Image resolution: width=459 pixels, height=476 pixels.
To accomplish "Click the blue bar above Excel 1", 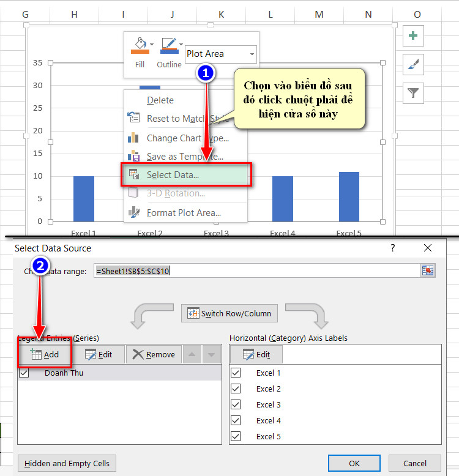I will 84,199.
